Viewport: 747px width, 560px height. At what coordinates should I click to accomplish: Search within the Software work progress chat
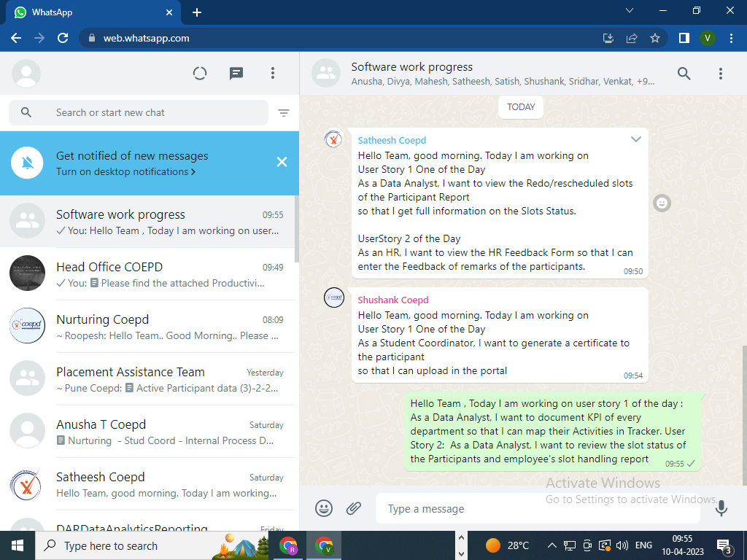(x=684, y=73)
